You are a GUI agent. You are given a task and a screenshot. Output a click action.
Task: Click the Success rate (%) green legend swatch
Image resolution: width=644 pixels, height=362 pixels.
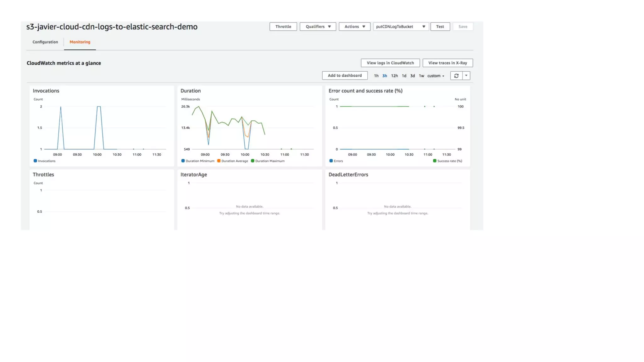tap(435, 161)
